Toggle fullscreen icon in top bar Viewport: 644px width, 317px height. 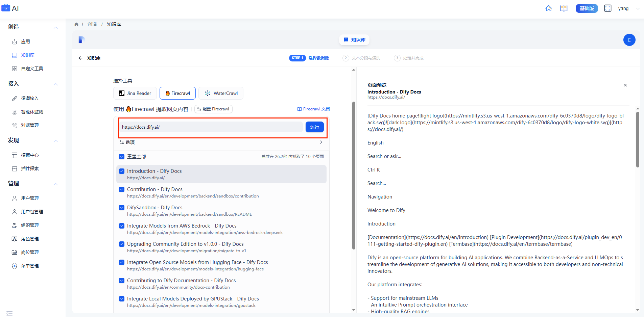pos(608,8)
